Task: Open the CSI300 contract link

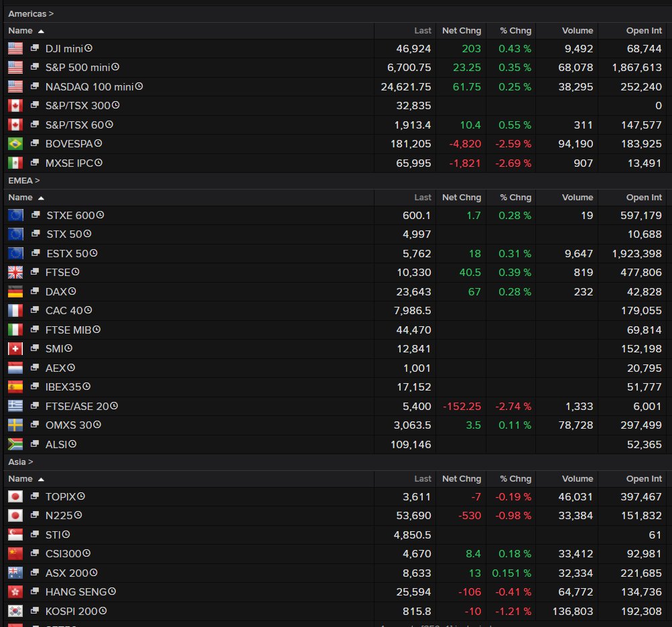Action: click(64, 553)
